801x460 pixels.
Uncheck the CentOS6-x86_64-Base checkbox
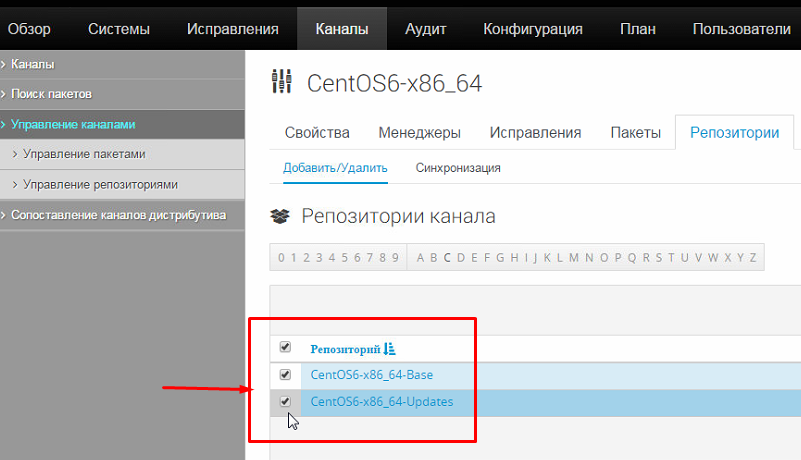click(x=285, y=374)
